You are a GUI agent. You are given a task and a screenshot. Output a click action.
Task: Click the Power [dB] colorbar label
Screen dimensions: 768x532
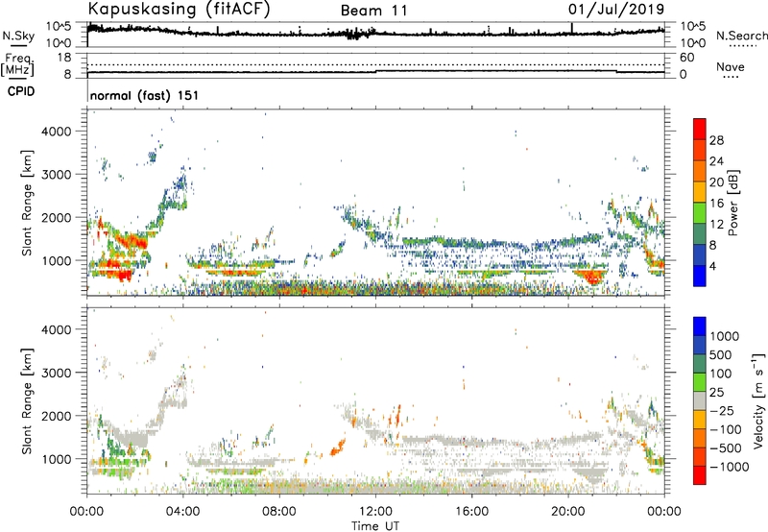[x=733, y=203]
